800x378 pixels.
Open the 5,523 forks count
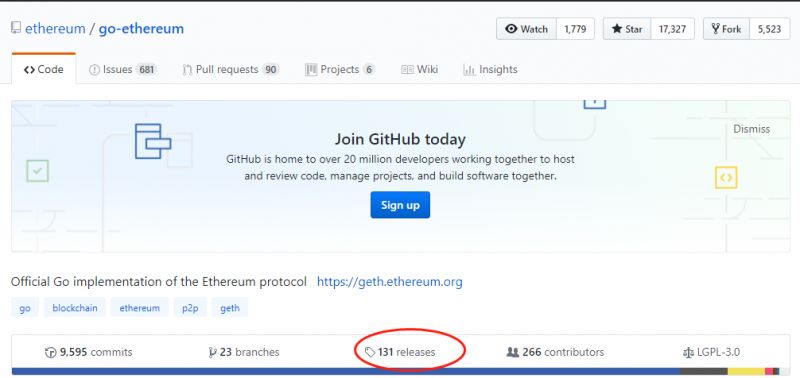click(769, 29)
